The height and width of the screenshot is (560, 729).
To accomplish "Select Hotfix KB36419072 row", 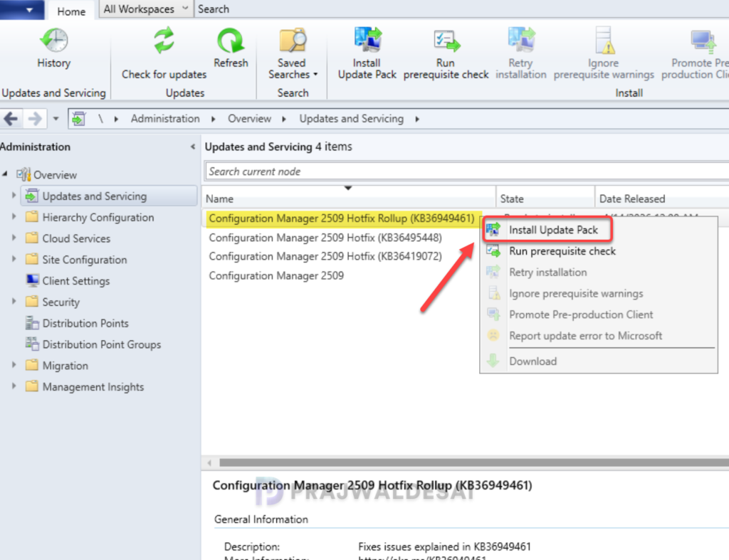I will [x=325, y=257].
